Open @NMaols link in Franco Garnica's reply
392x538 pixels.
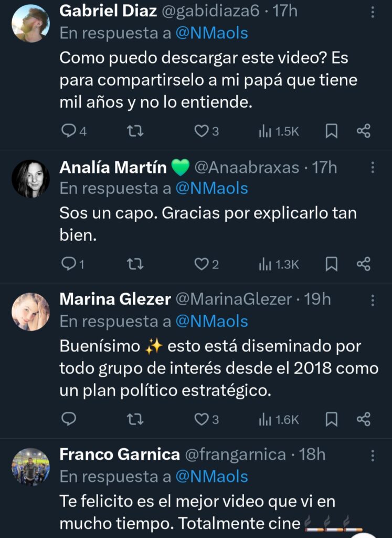coord(211,477)
